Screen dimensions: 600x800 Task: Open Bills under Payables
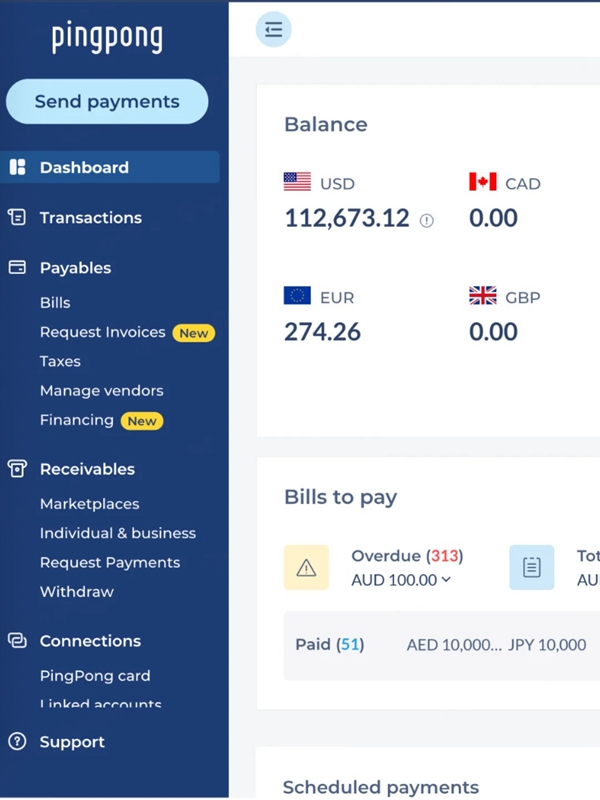click(x=55, y=303)
